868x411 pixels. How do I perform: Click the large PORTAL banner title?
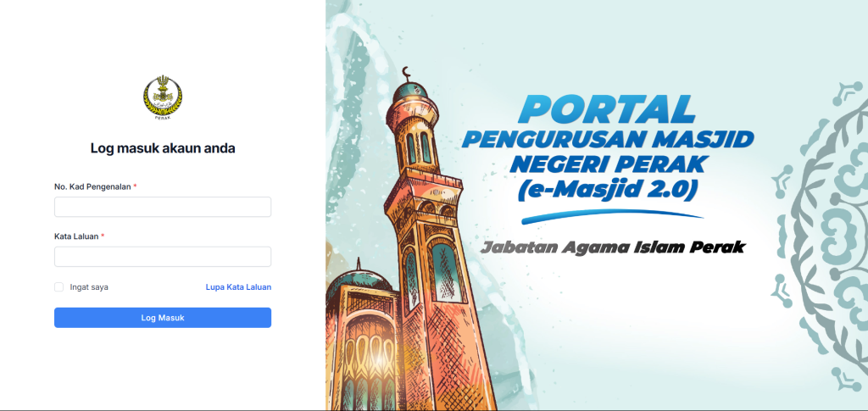(607, 109)
